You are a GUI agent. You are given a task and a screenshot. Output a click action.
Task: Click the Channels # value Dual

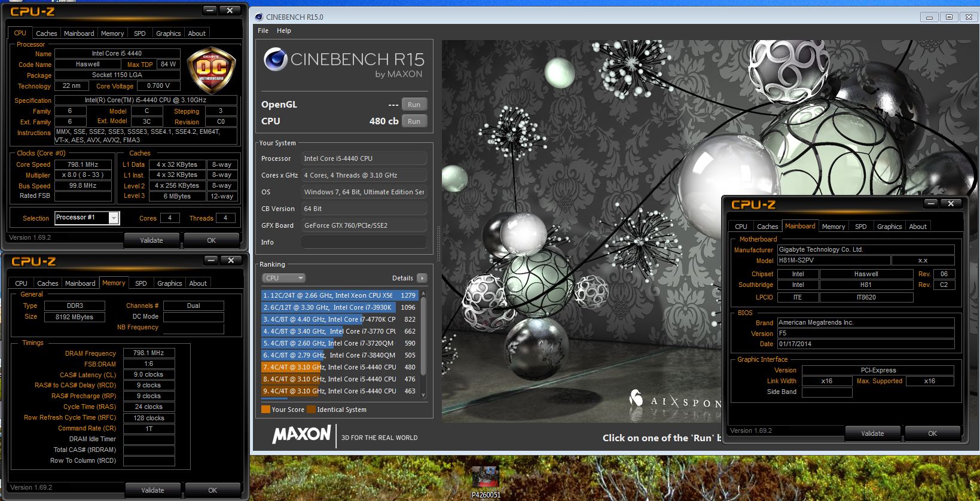click(194, 306)
